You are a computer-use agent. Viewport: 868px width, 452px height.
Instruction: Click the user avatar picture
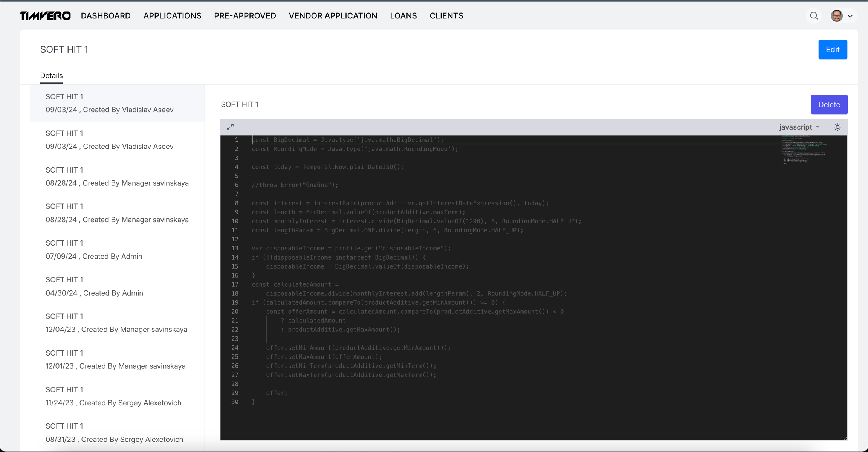tap(837, 16)
